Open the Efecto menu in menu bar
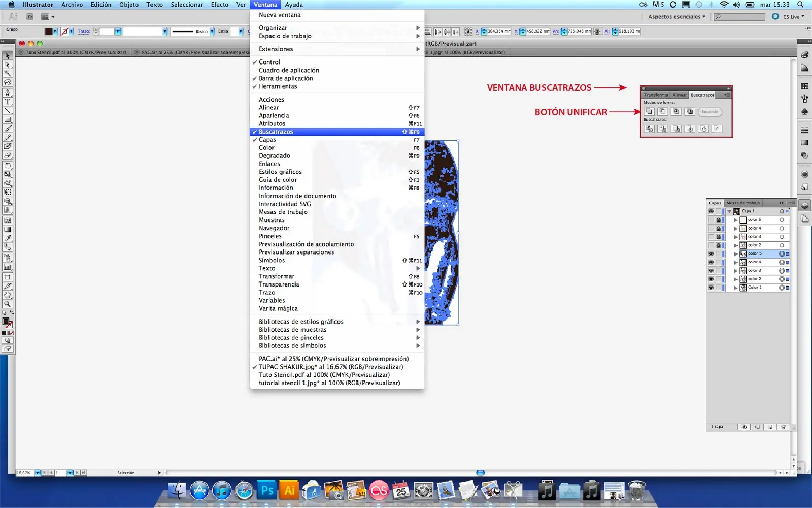 pos(220,5)
